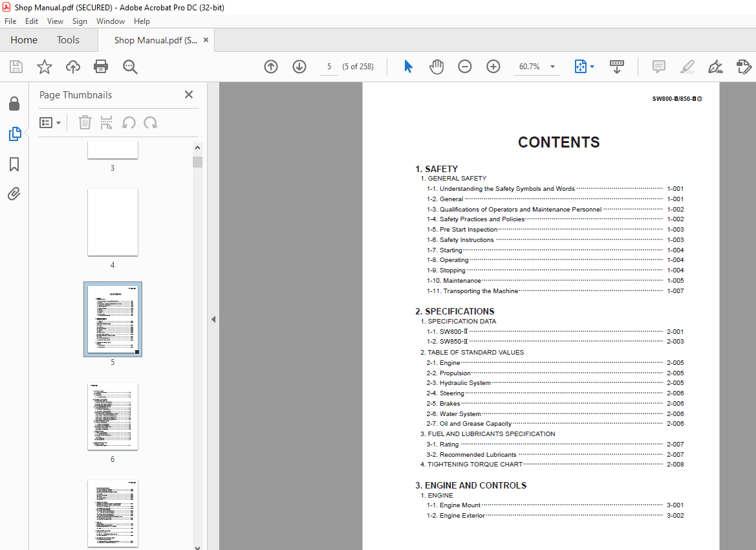Switch to the Home tab

[24, 40]
